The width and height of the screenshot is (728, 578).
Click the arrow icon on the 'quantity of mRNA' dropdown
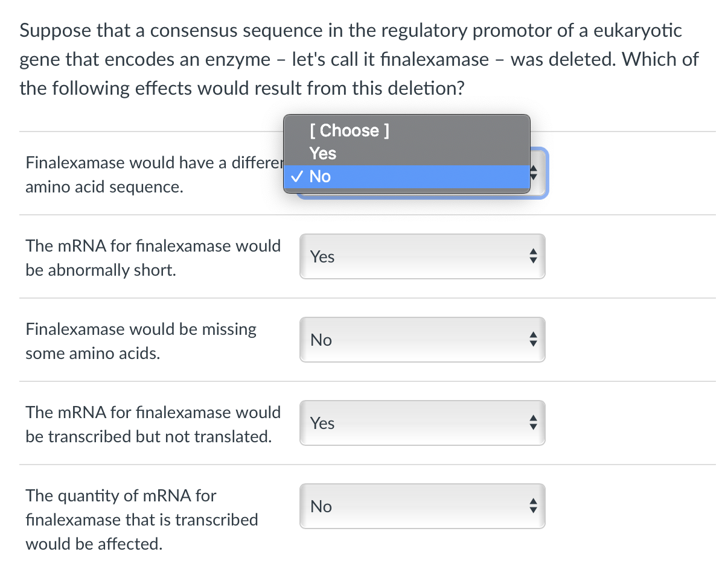(533, 506)
